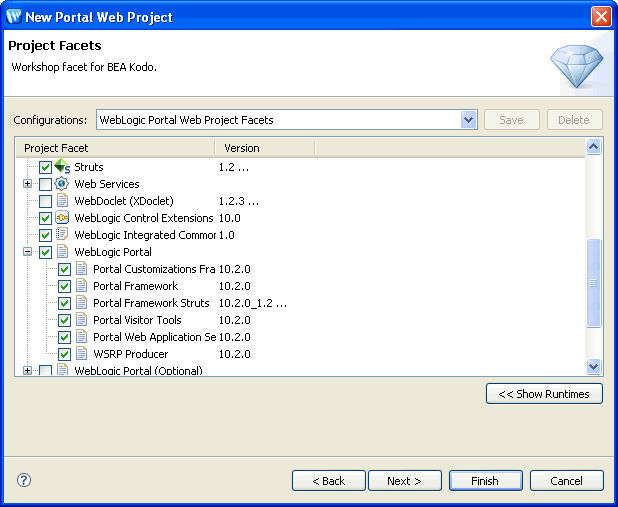Toggle the WebLogic Integrated Commons checkbox
This screenshot has width=618, height=507.
tap(45, 235)
